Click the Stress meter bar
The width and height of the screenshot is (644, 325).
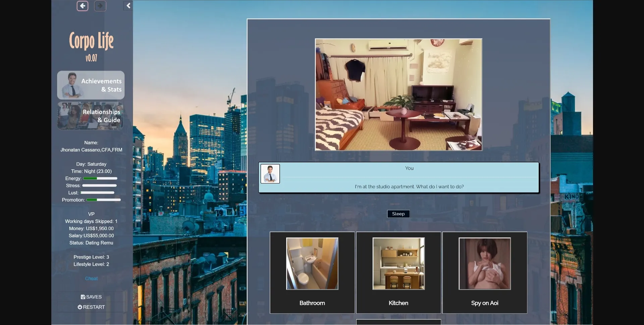point(99,185)
